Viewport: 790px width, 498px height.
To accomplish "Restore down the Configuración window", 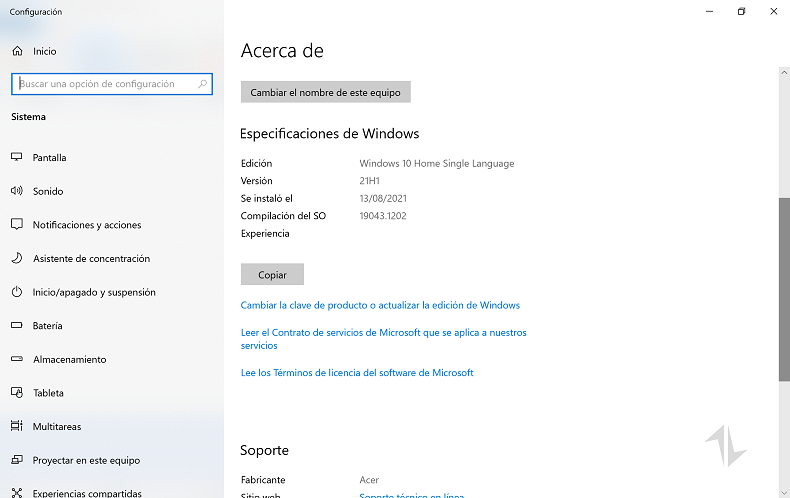I will pos(741,11).
